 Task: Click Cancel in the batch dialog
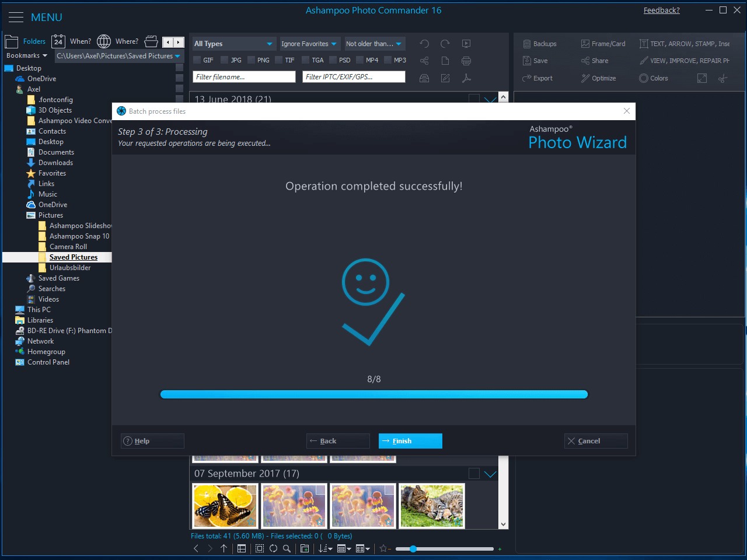[x=596, y=441]
